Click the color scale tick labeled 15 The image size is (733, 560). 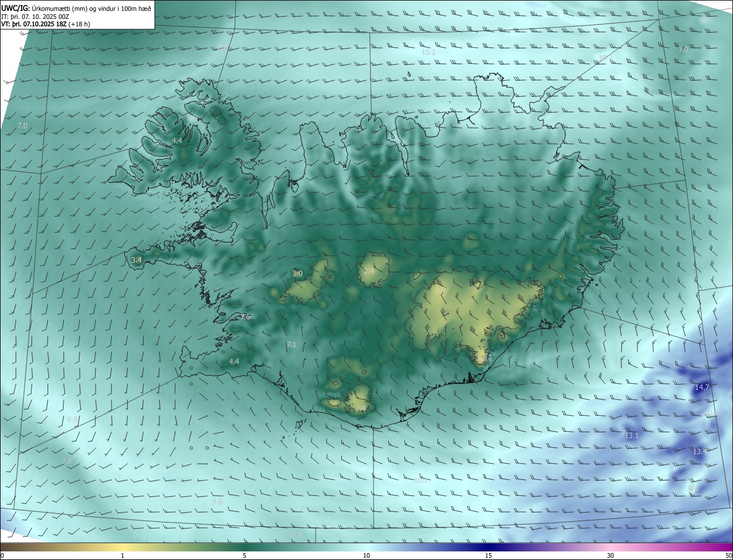coord(488,556)
